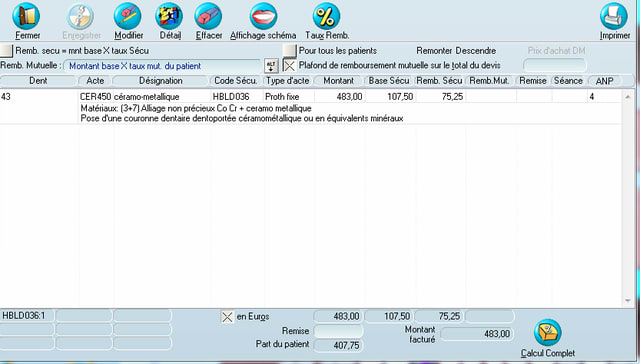Click the Fermer door icon
The height and width of the screenshot is (364, 640).
pos(26,16)
